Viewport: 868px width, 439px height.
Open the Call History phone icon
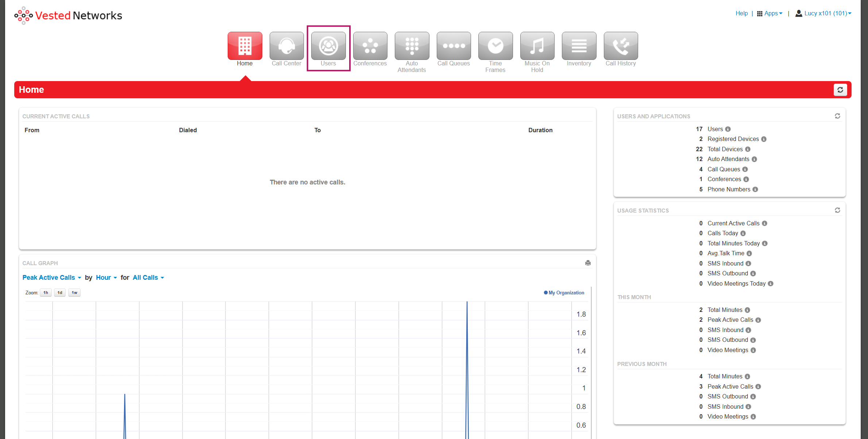click(x=621, y=46)
